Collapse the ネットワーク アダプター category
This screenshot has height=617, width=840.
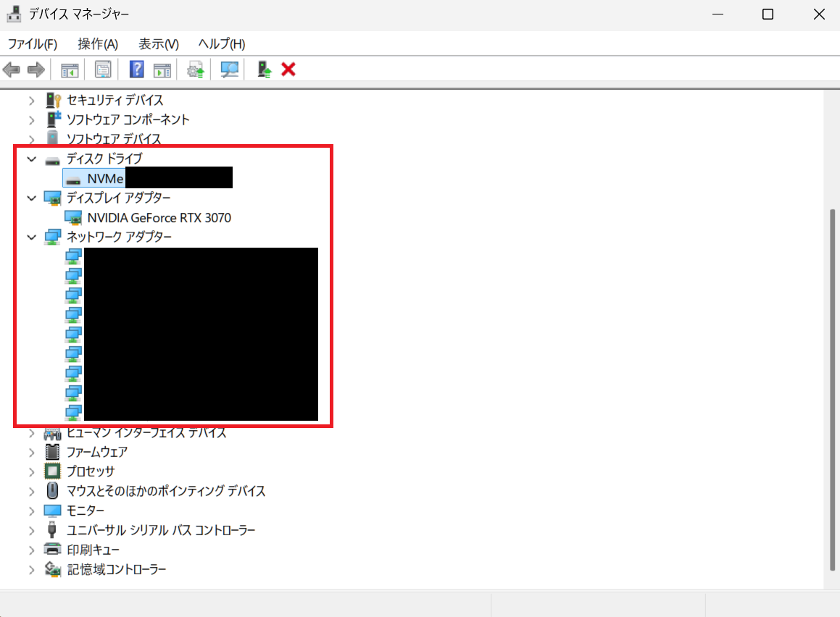click(31, 237)
